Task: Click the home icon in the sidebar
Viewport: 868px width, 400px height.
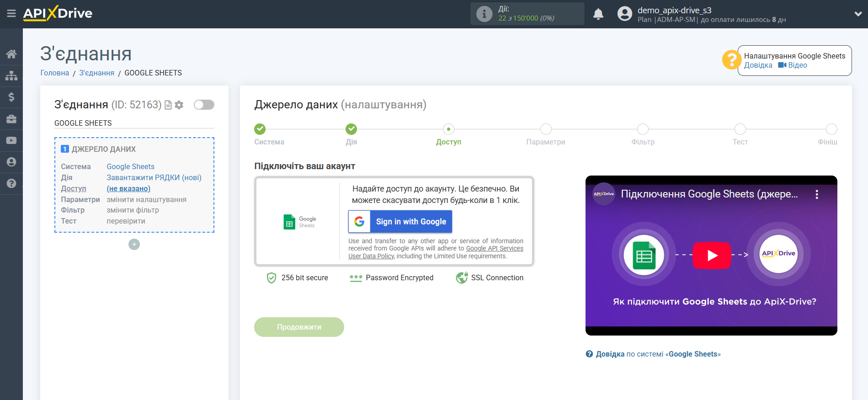Action: click(11, 54)
